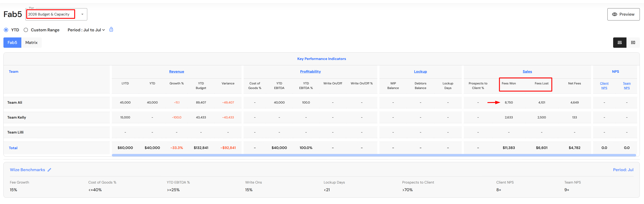644x204 pixels.
Task: Click the Team Ali row label
Action: tap(15, 103)
